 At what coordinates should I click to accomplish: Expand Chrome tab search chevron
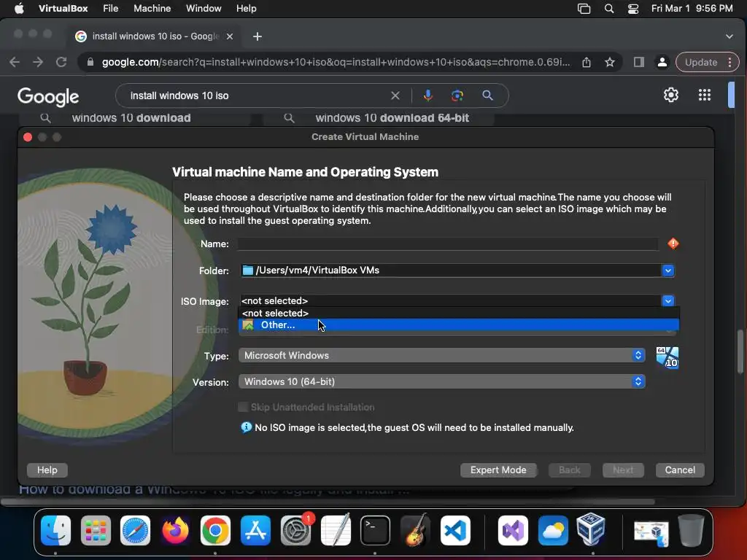click(x=729, y=36)
